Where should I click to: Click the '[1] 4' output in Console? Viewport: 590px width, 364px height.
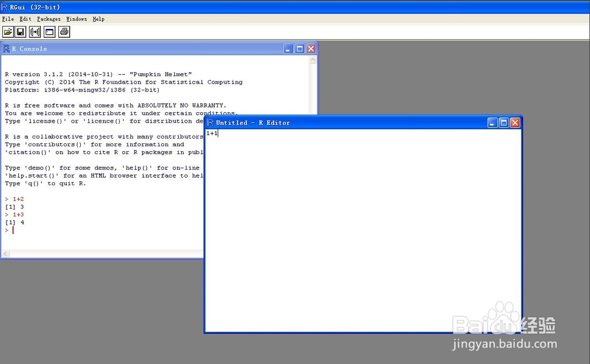(14, 222)
